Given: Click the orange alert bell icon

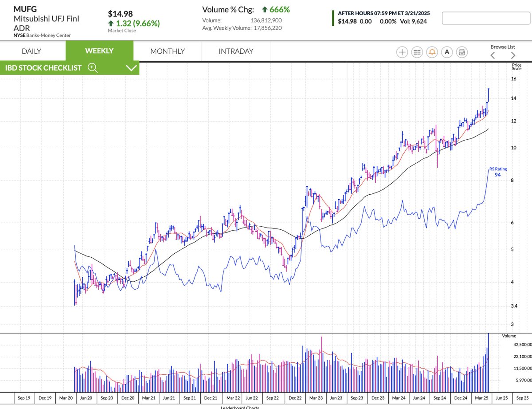Looking at the screenshot, I should 432,52.
